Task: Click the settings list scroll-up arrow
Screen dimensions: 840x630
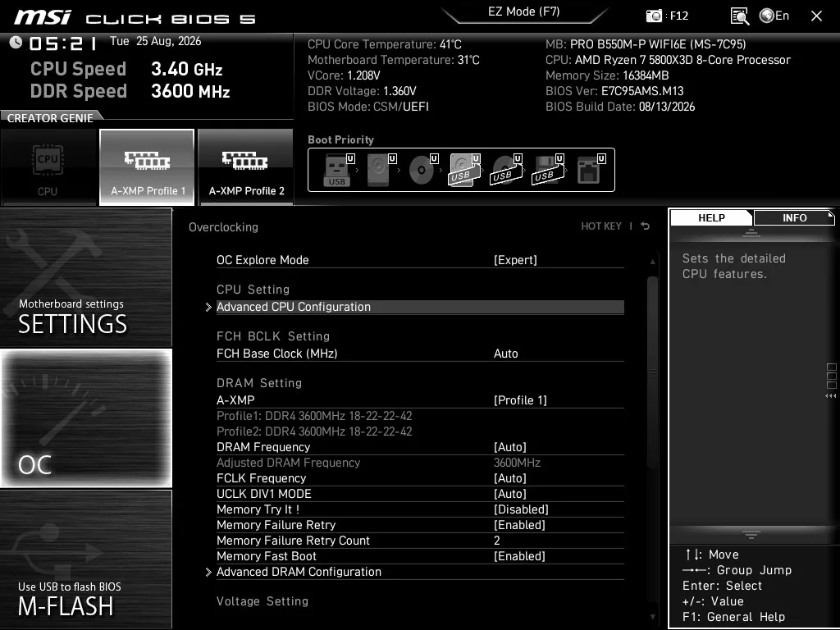Action: pyautogui.click(x=652, y=262)
